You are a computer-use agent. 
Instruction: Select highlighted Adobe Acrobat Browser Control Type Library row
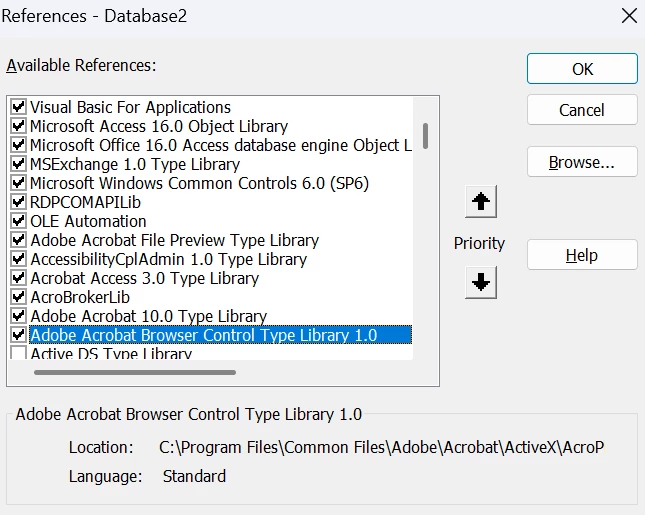(x=220, y=335)
